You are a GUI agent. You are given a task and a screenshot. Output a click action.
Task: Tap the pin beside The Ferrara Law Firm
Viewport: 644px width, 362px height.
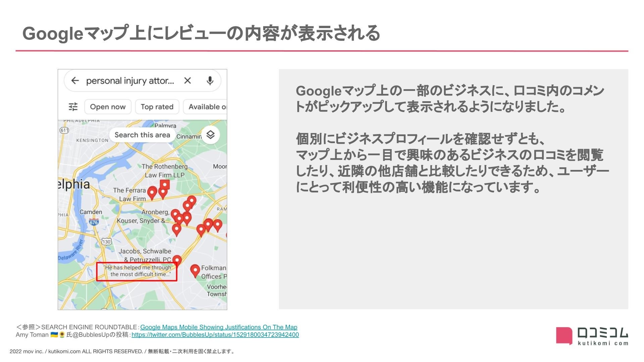pos(152,193)
